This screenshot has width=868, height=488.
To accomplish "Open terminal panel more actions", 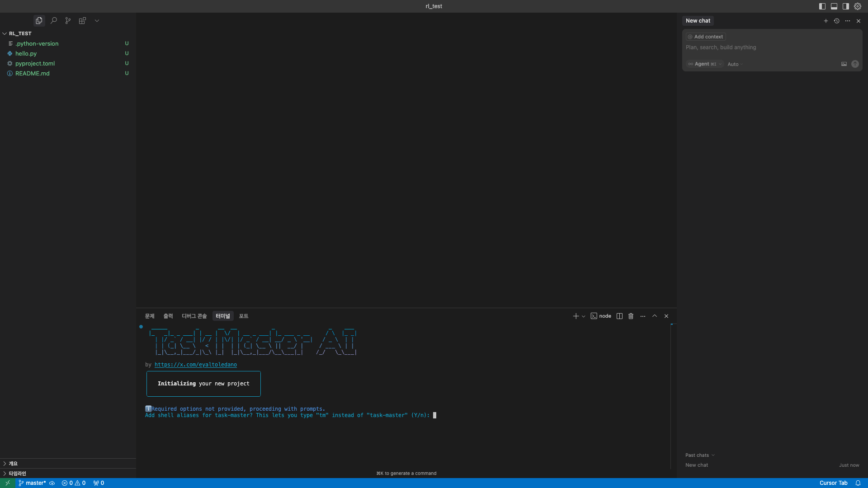I will [643, 316].
